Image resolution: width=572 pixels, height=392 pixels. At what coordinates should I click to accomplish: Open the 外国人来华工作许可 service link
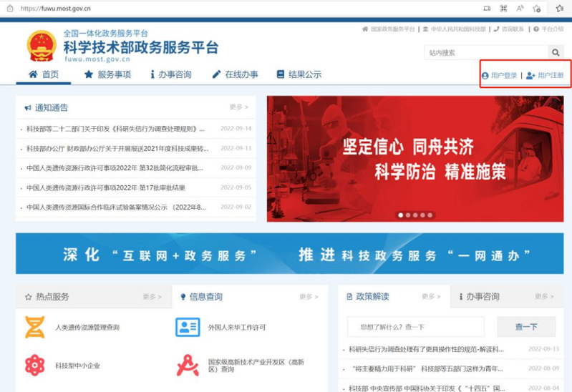tap(237, 328)
